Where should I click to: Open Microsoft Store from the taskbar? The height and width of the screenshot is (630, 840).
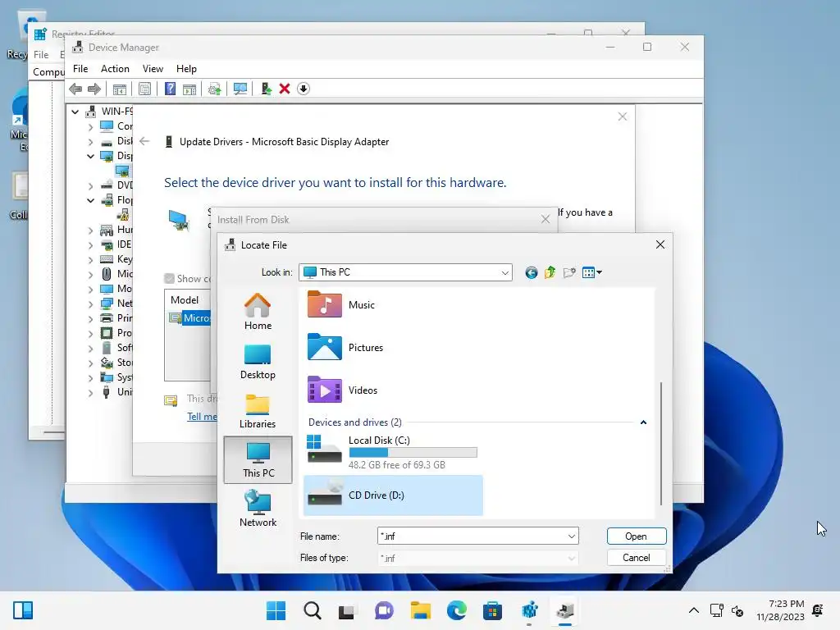point(492,610)
